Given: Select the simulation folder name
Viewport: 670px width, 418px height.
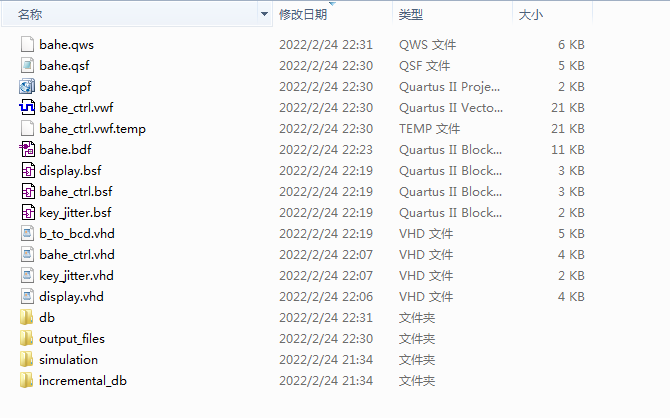Looking at the screenshot, I should click(68, 359).
